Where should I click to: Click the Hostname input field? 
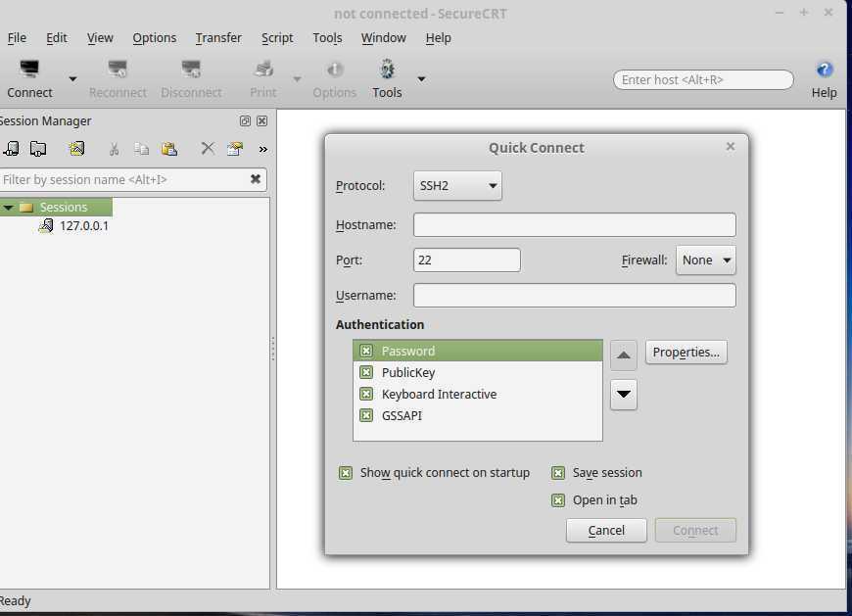[574, 225]
